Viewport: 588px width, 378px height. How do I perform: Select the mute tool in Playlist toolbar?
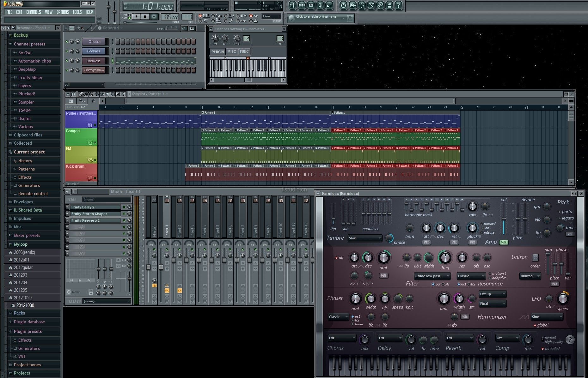coord(97,94)
